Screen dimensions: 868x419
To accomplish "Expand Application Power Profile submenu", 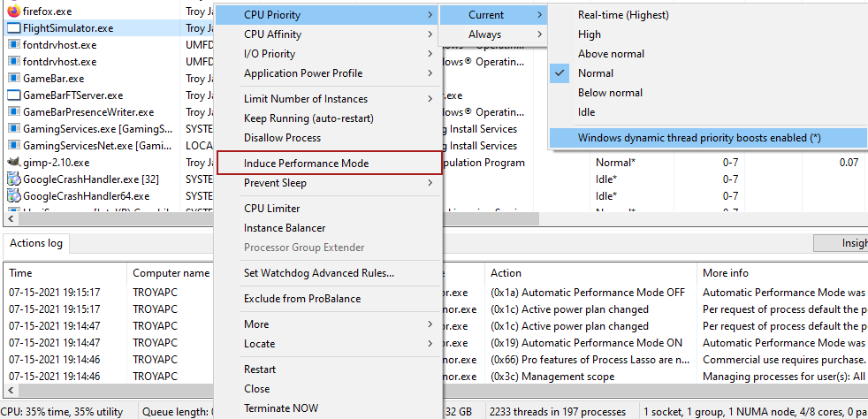I will (x=328, y=73).
